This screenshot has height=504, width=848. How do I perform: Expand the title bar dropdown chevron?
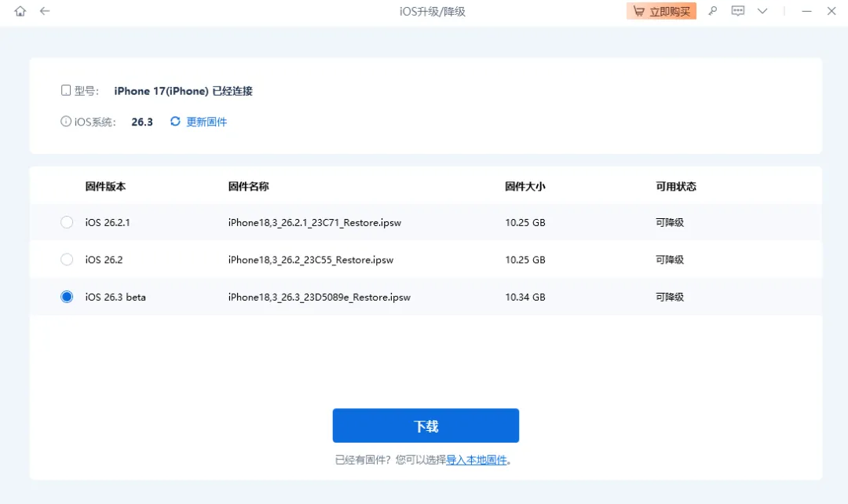762,11
